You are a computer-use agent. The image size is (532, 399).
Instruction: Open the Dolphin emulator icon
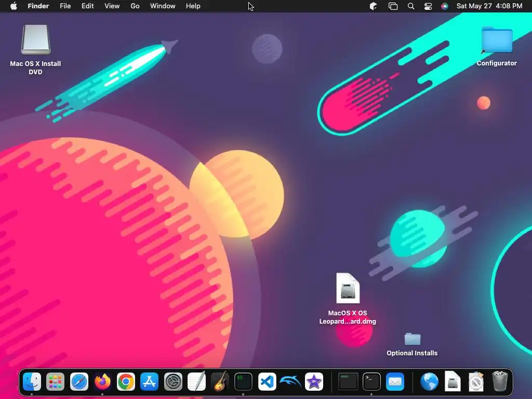tap(290, 382)
